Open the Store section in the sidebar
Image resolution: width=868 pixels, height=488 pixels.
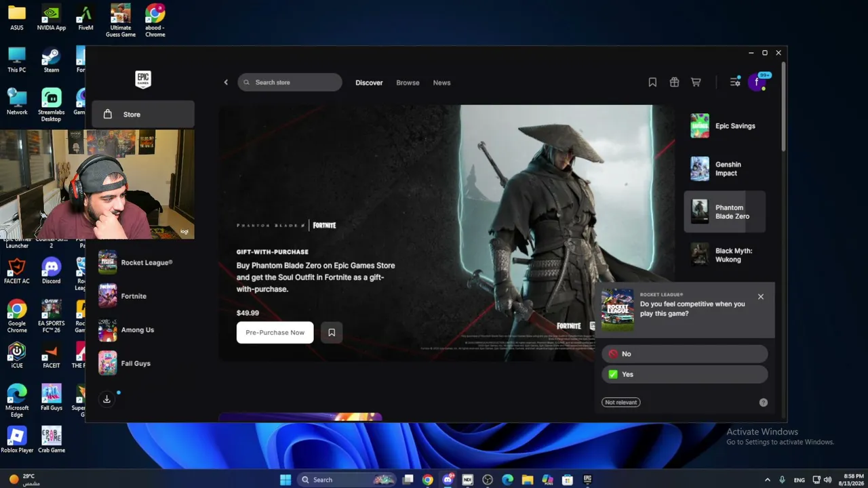click(143, 115)
